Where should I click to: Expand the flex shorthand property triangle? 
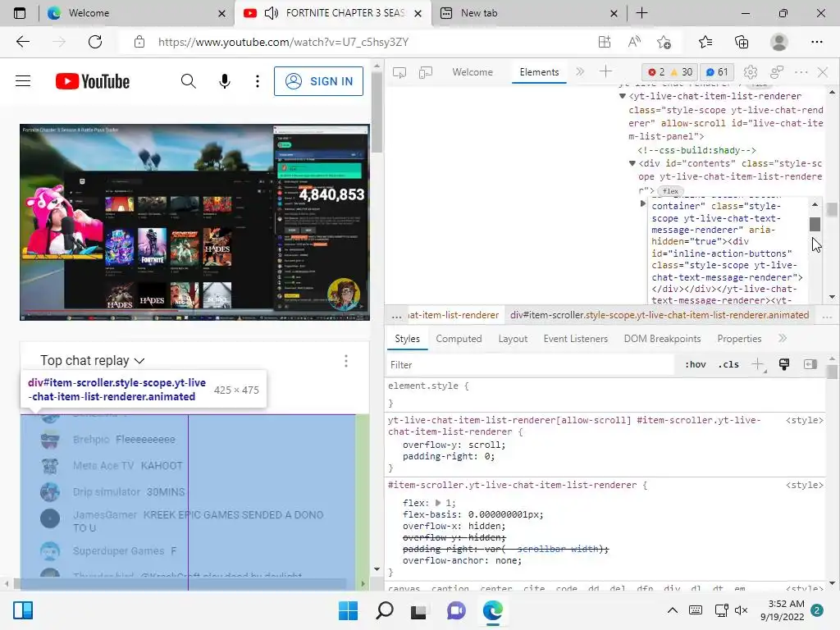438,503
